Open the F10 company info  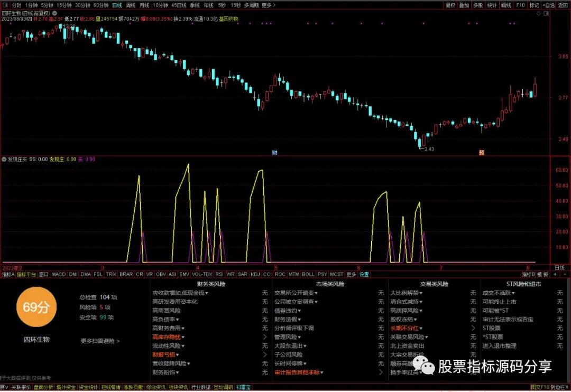[520, 5]
